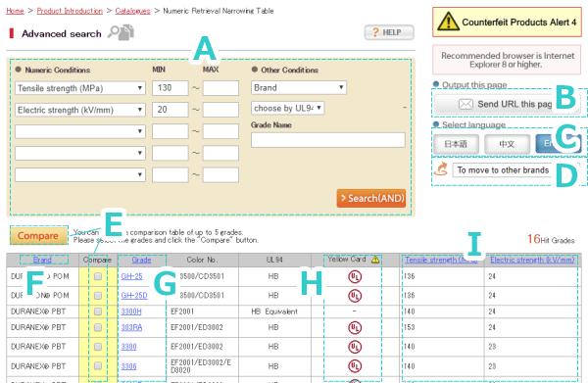
Task: Click the Advanced search magnifier icon
Action: [121, 32]
